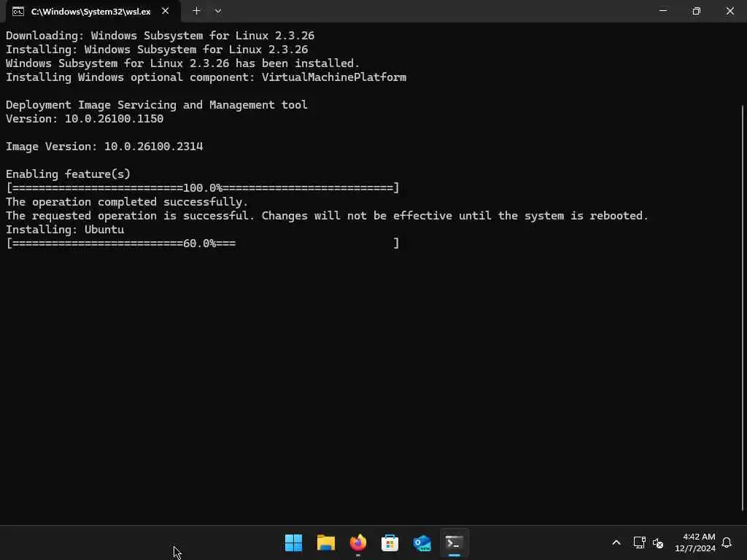The width and height of the screenshot is (747, 560).
Task: Click 'Image Version: 10.0.26100.2314' text
Action: pos(104,147)
